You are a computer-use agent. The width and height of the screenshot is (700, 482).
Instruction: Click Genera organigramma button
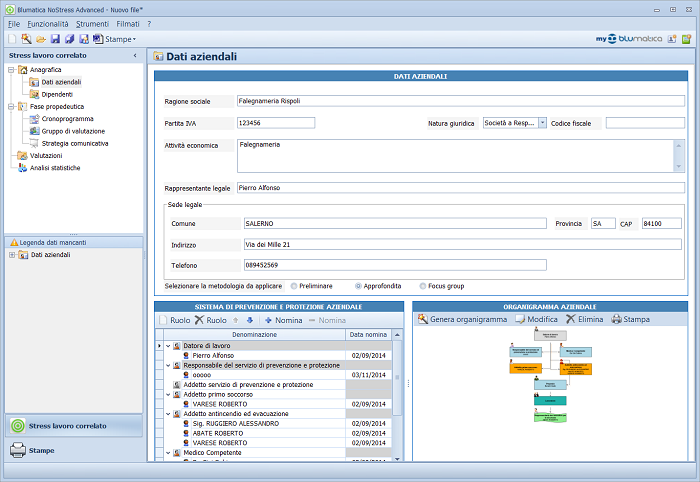462,319
